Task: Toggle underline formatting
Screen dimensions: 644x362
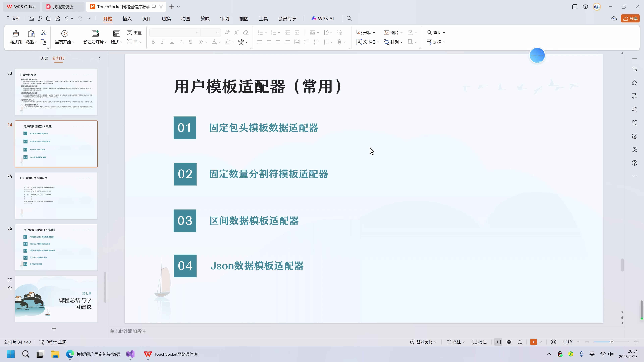Action: pos(172,42)
